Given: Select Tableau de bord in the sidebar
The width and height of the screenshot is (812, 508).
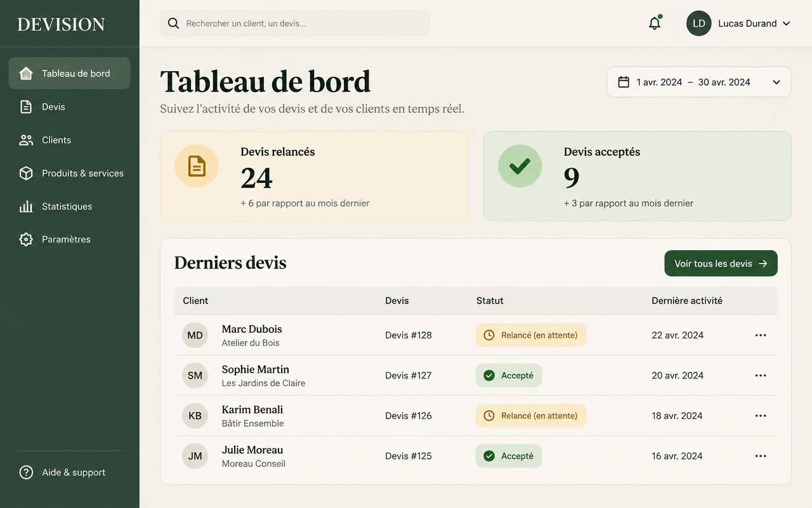Looking at the screenshot, I should (70, 74).
